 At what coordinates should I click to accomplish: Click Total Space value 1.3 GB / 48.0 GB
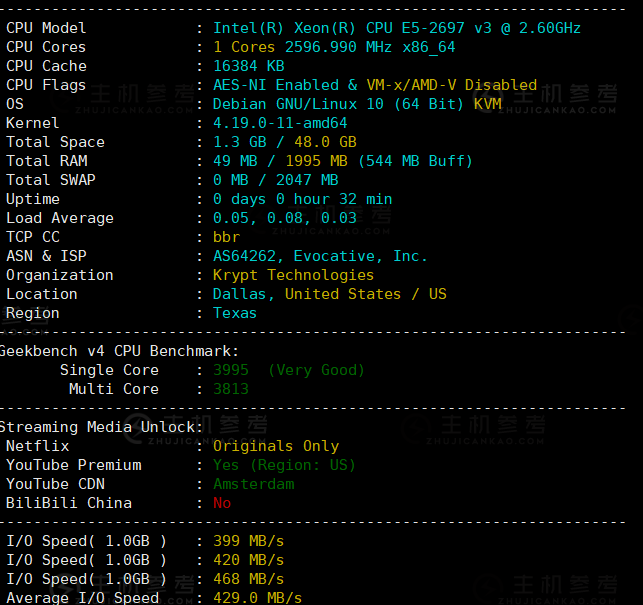[285, 142]
